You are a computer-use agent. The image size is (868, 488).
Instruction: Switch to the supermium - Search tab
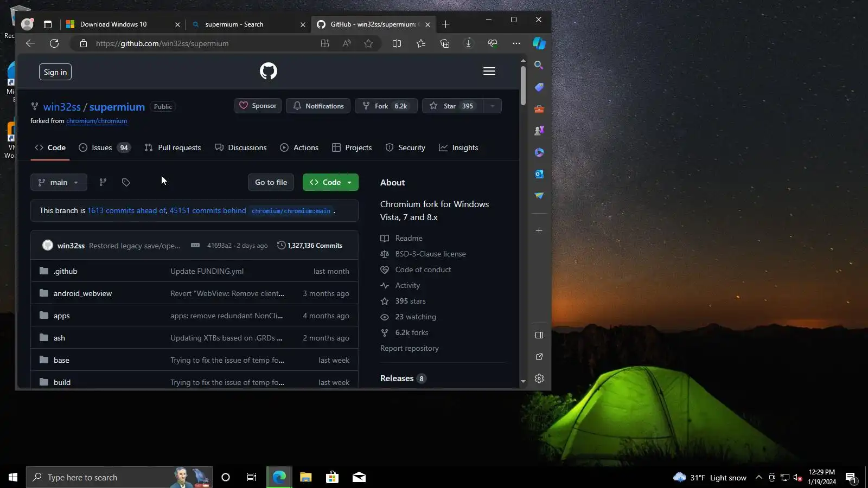click(x=248, y=24)
